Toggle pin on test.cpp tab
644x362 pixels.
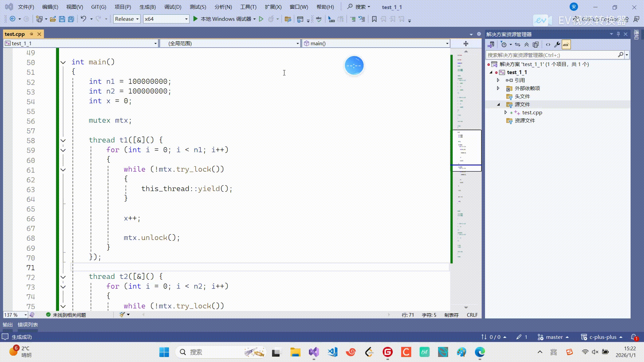(32, 34)
